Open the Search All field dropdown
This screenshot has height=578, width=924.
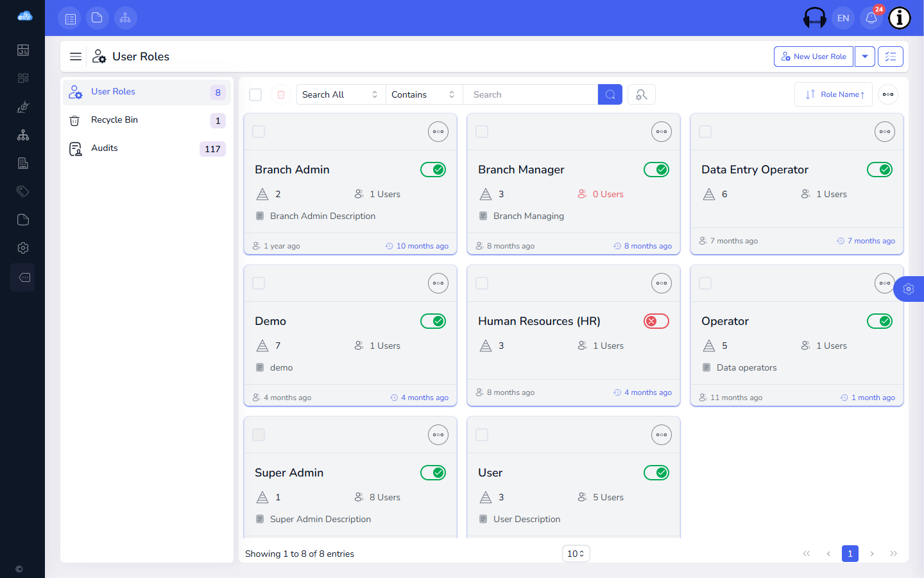click(341, 94)
